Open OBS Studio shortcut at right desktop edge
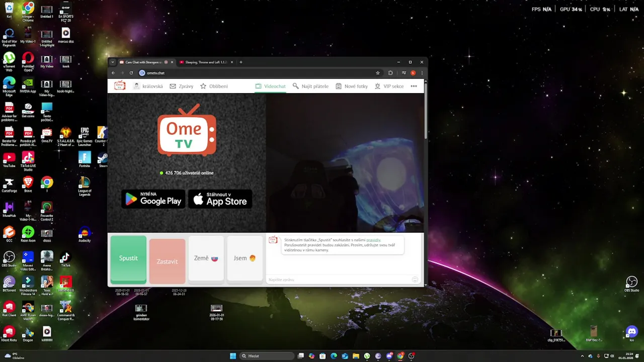Screen dimensions: 644x362 point(631,284)
